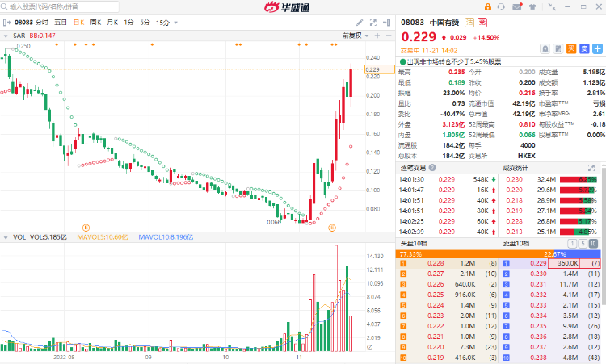This screenshot has height=364, width=606.
Task: Show 10 level order book depth
Action: click(x=593, y=244)
